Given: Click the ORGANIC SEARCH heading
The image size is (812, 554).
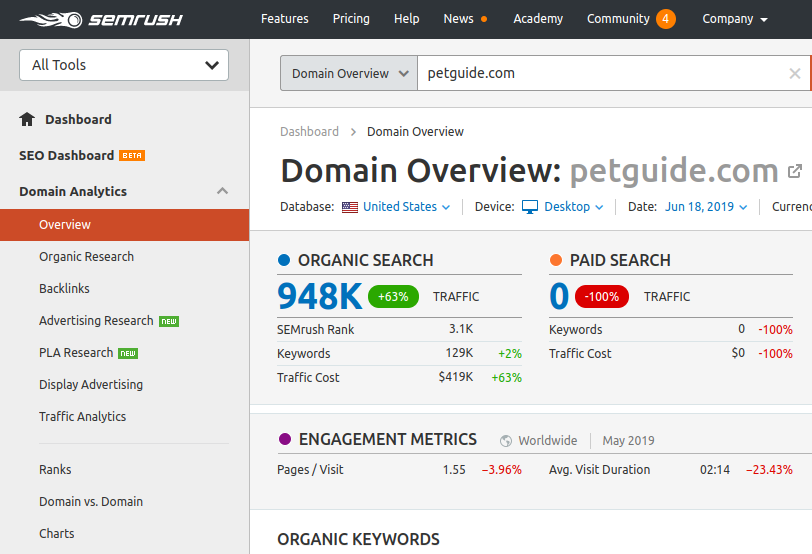Looking at the screenshot, I should [366, 260].
